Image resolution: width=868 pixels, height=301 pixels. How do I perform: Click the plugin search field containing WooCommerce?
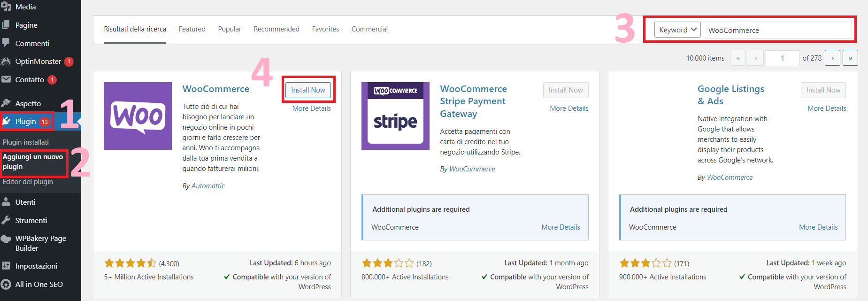777,30
